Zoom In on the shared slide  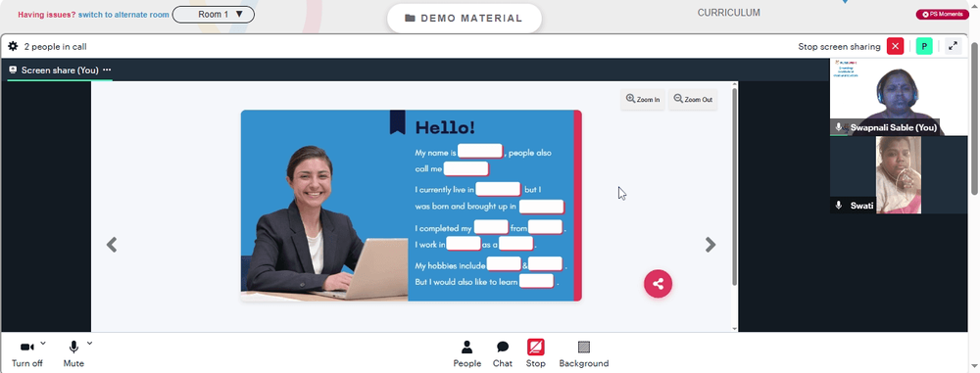[643, 99]
